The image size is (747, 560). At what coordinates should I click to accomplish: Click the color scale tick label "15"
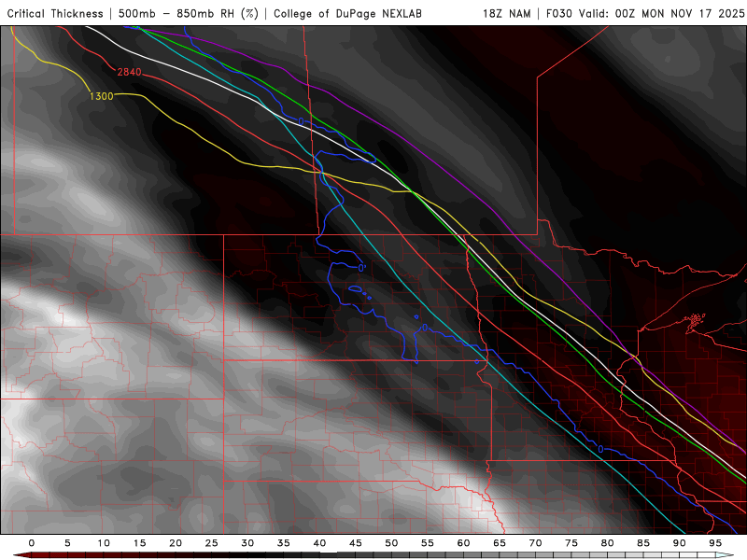[139, 543]
